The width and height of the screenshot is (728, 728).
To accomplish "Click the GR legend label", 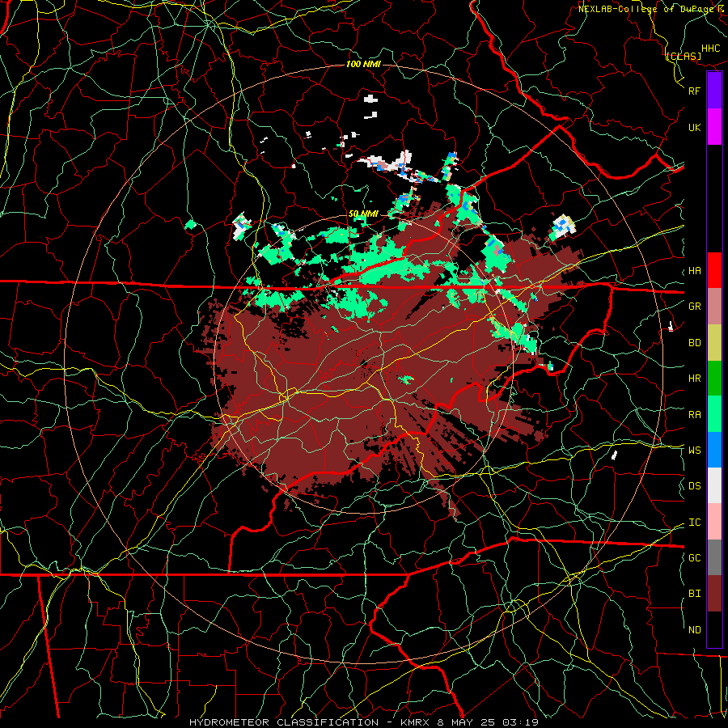I will (x=694, y=307).
